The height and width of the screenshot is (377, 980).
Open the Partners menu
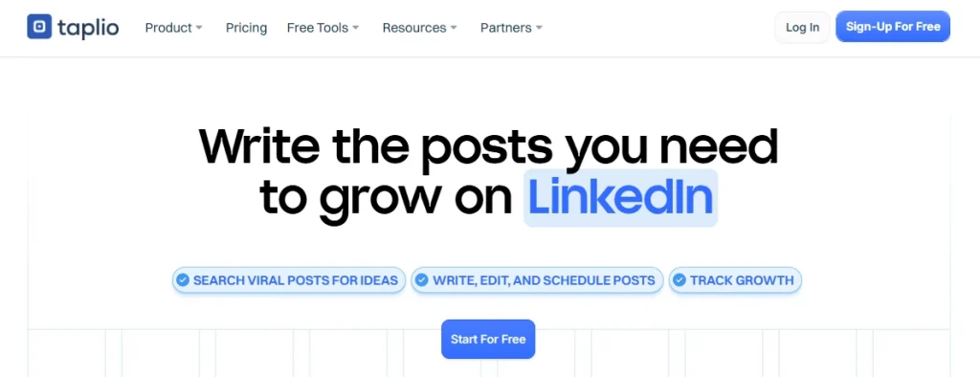pyautogui.click(x=511, y=28)
